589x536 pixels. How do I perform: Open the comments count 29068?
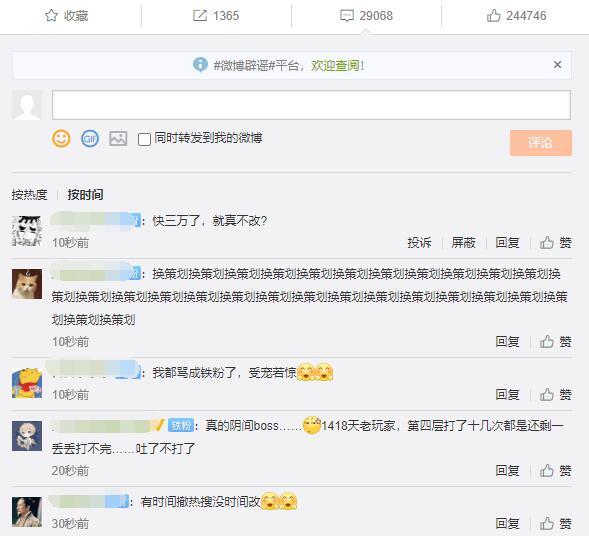[366, 16]
